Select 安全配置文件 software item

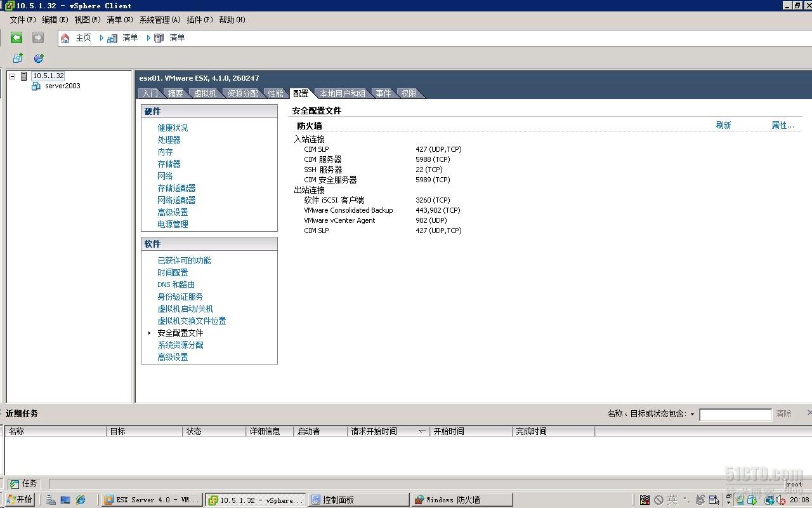click(180, 333)
